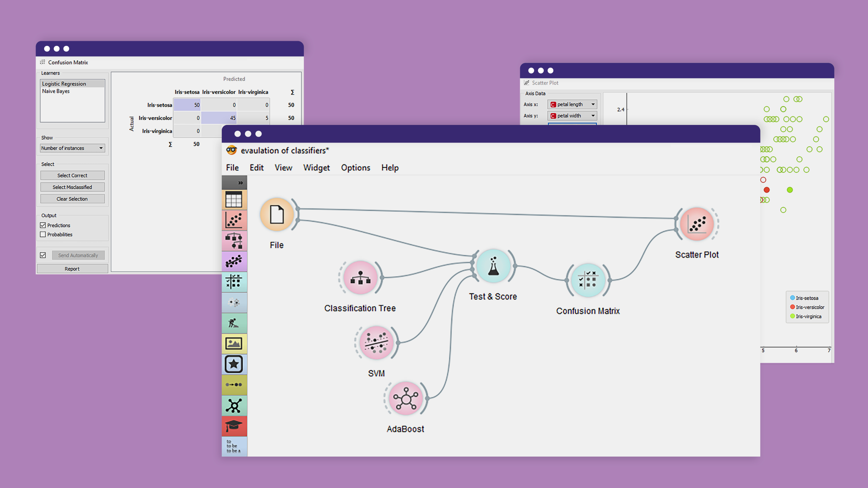Image resolution: width=868 pixels, height=488 pixels.
Task: Click the Report button
Action: tap(72, 269)
